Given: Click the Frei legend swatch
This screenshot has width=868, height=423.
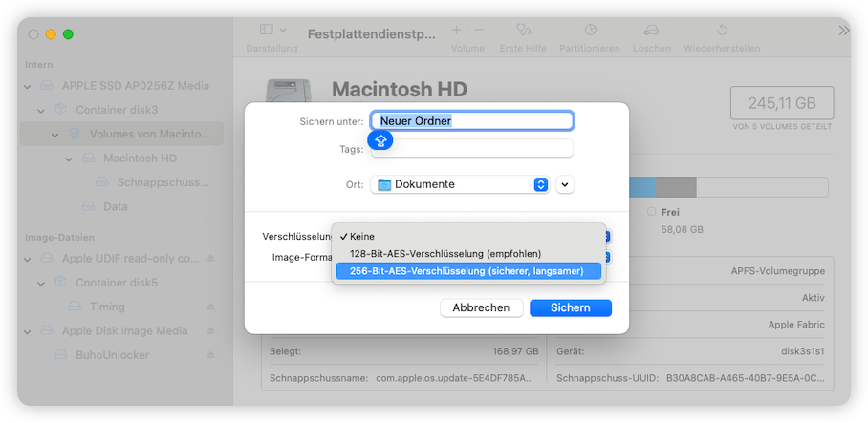Looking at the screenshot, I should [x=651, y=212].
